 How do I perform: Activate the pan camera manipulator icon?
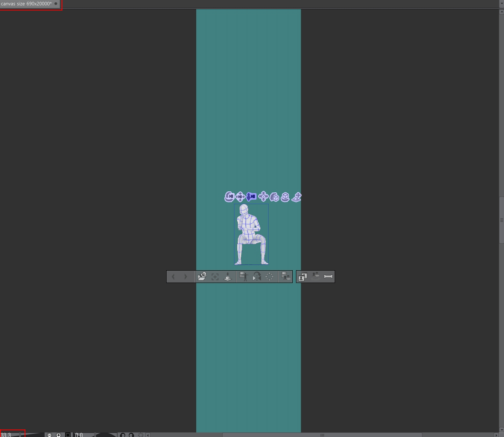coord(240,196)
